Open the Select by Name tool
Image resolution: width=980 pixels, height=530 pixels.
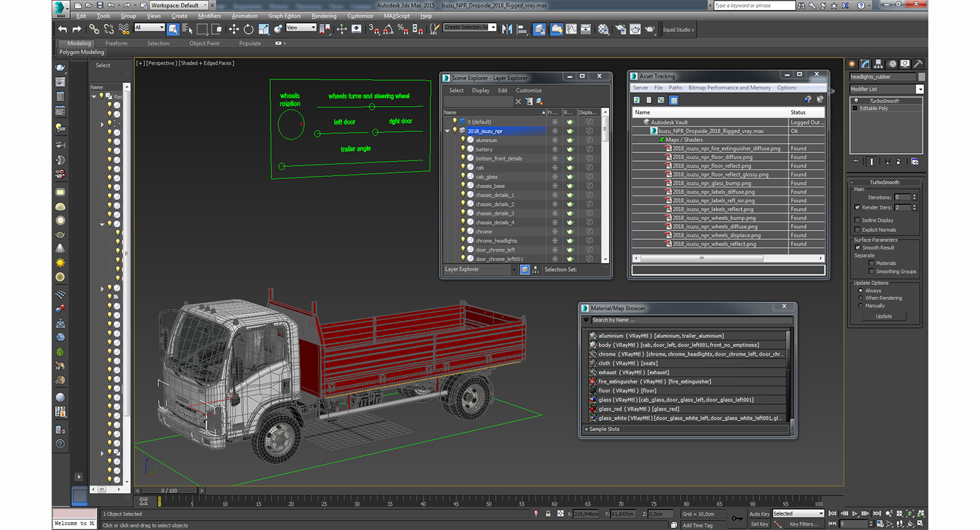(187, 29)
